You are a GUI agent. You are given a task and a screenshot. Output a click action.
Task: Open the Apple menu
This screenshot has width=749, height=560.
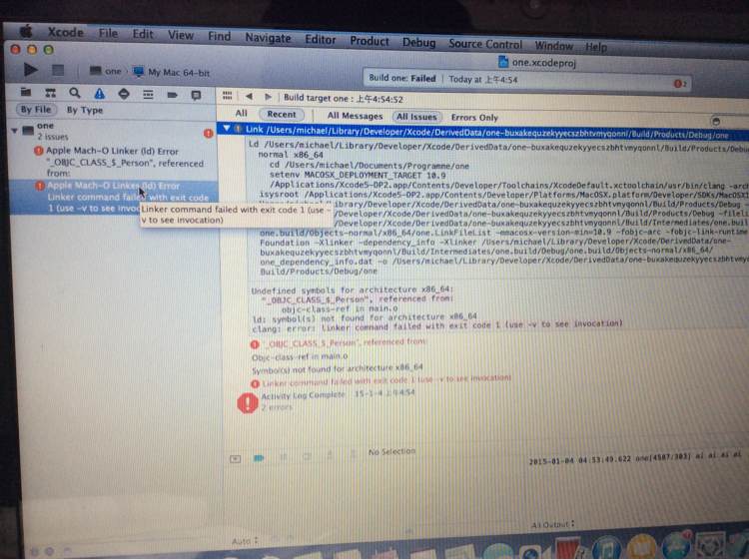point(26,32)
